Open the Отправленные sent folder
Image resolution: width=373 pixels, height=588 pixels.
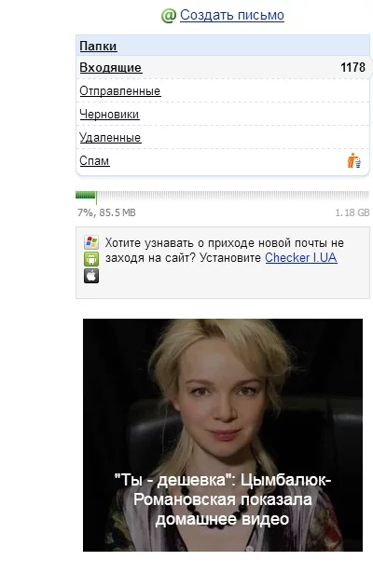pyautogui.click(x=120, y=91)
